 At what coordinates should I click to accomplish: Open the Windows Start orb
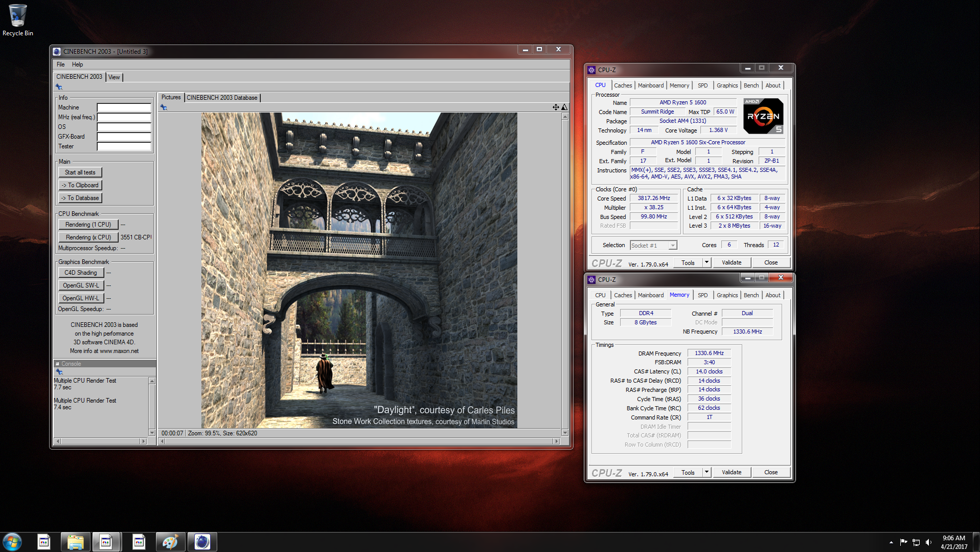pyautogui.click(x=12, y=542)
